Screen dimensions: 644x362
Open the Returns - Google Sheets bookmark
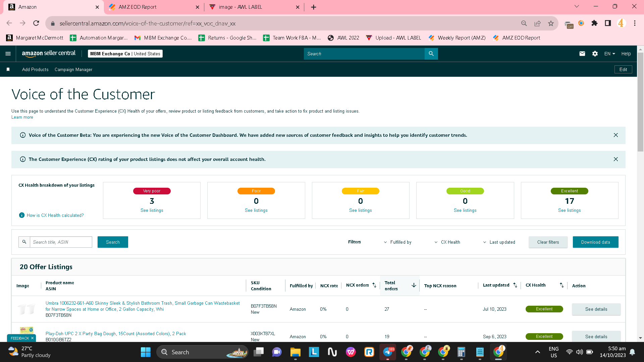[x=227, y=38]
